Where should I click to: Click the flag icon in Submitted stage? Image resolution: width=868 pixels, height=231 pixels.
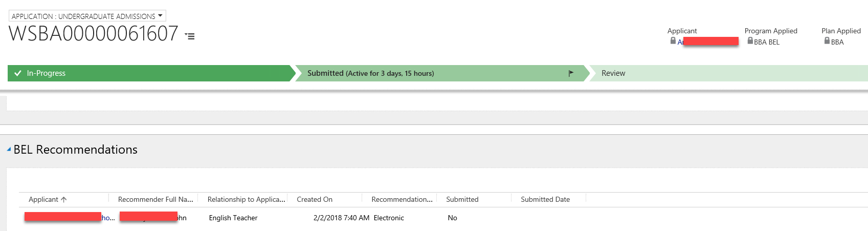coord(571,73)
